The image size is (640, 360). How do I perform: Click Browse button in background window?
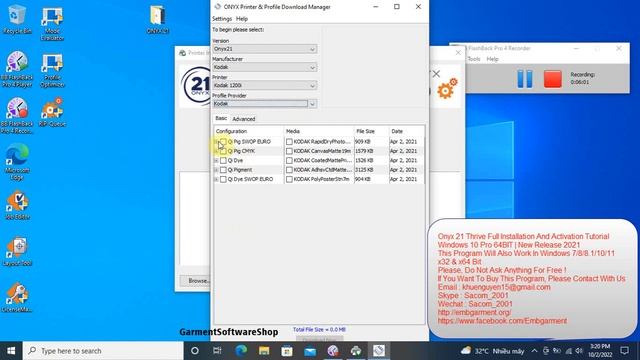[196, 281]
